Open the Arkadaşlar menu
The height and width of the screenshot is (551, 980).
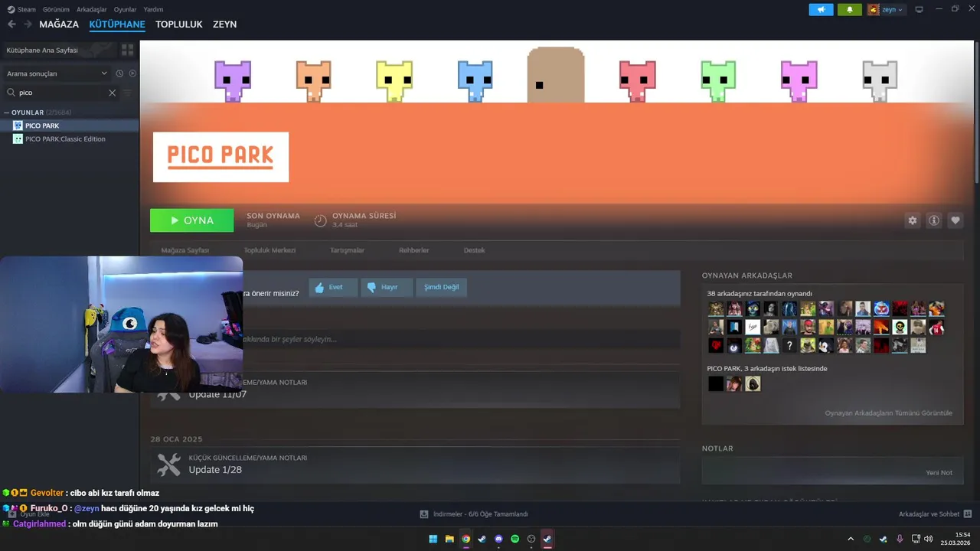pos(92,9)
